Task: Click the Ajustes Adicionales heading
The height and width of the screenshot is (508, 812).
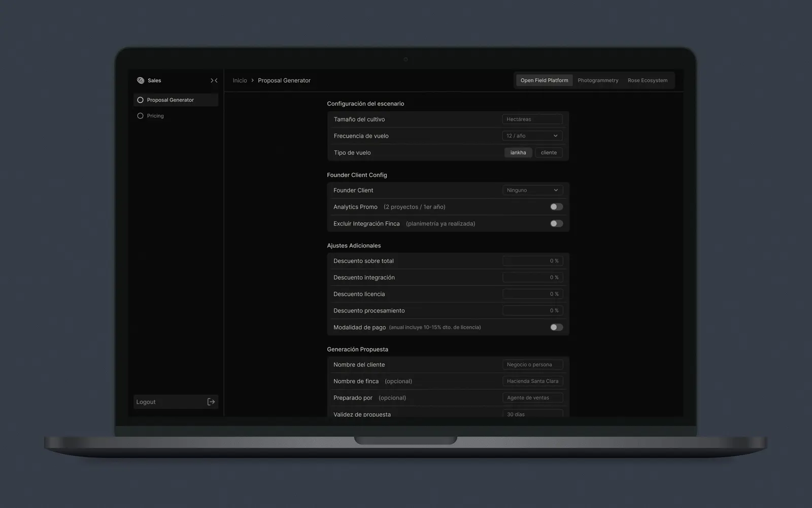Action: tap(354, 245)
